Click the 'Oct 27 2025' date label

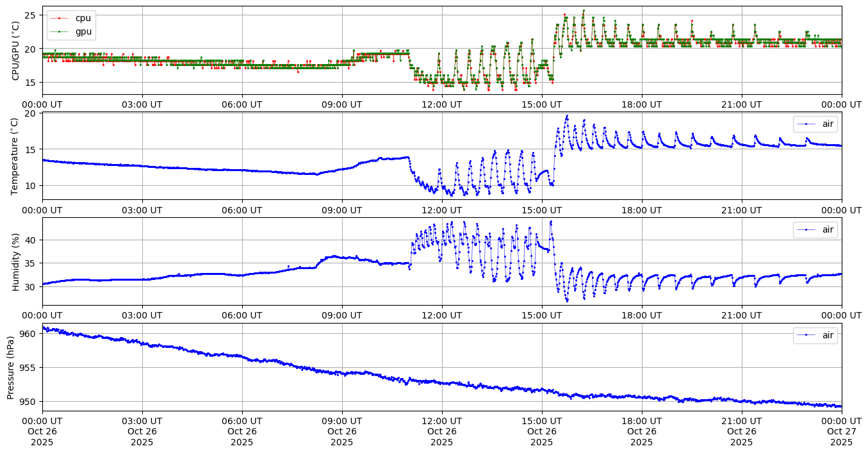tap(841, 431)
